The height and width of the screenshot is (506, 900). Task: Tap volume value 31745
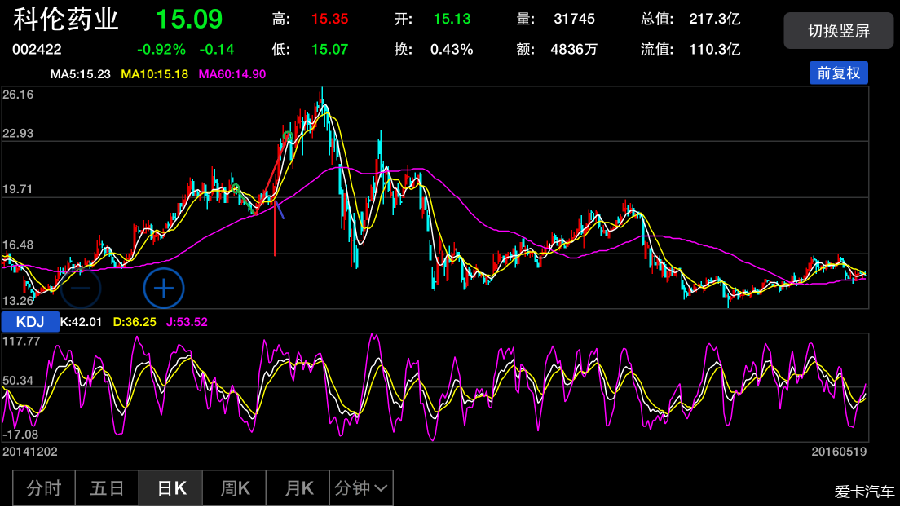pos(574,19)
